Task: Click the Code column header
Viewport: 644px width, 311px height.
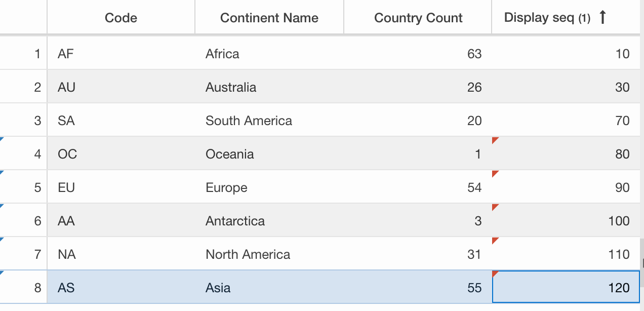Action: 121,18
